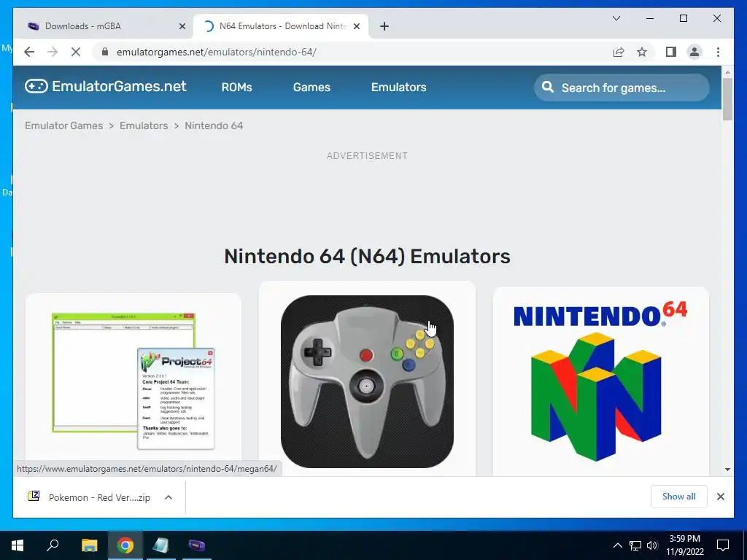Follow Emulator Games breadcrumb link

coord(64,125)
